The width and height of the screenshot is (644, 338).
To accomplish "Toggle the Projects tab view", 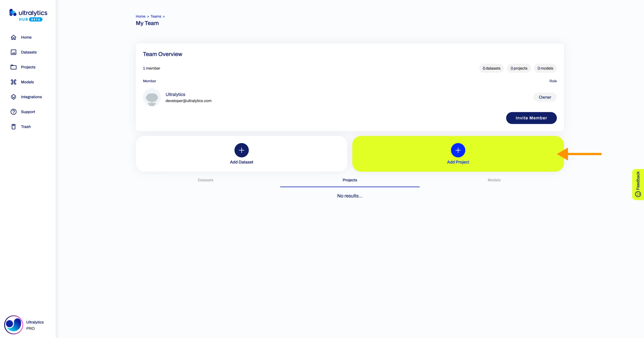I will point(350,180).
